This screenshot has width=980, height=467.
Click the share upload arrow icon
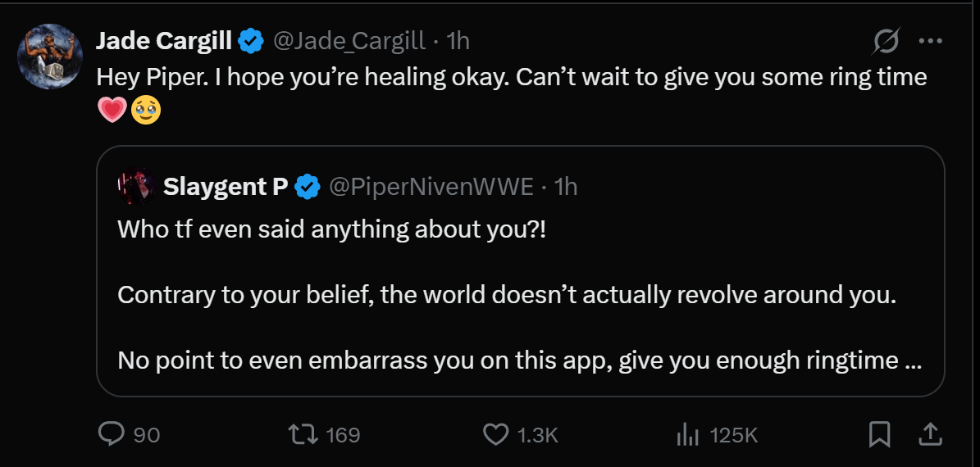(x=930, y=434)
